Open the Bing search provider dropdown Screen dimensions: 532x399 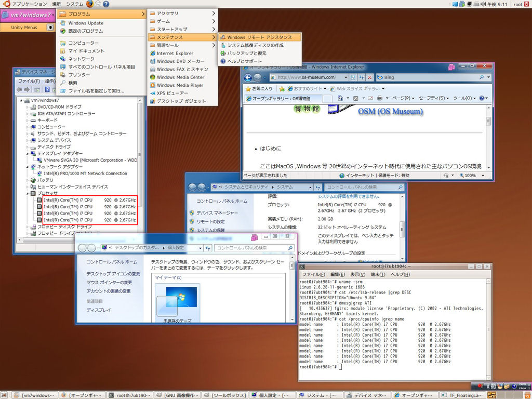coord(488,77)
